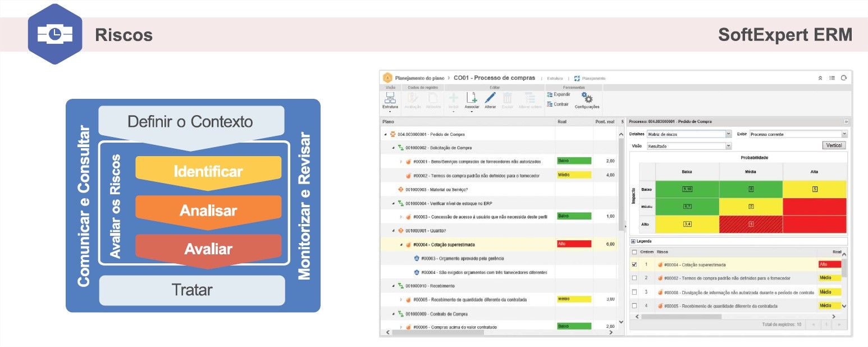Click the Ordem column header
This screenshot has width=868, height=347.
pyautogui.click(x=647, y=252)
